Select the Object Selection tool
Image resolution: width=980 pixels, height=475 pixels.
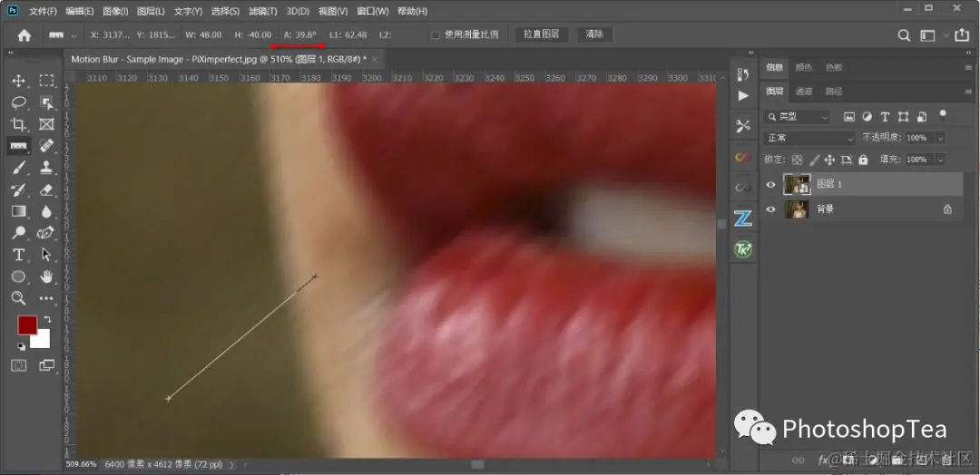[x=47, y=102]
